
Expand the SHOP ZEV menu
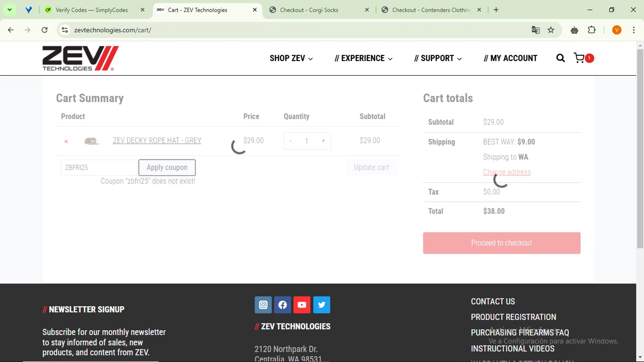tap(291, 58)
